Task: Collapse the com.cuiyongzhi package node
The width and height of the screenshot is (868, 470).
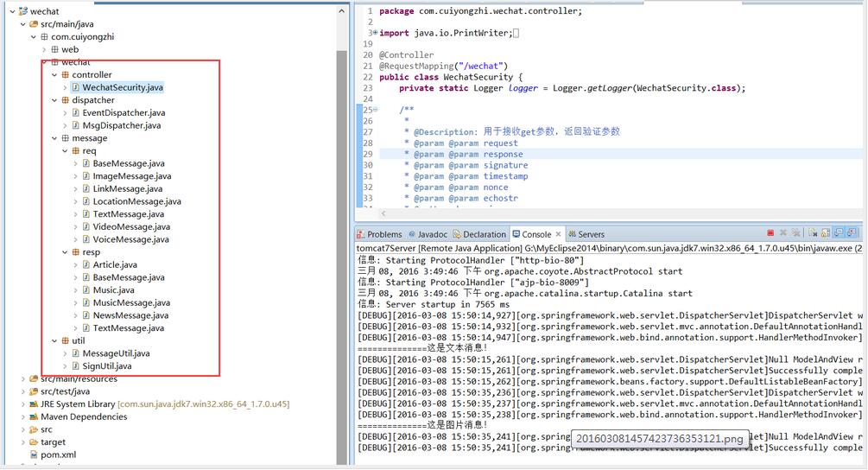Action: [33, 36]
